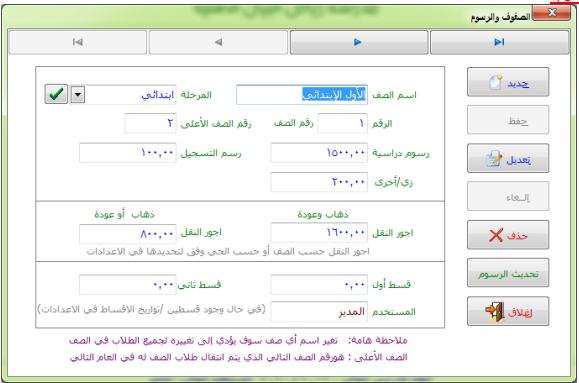The width and height of the screenshot is (579, 383).
Task: Click the رقم الصف field showing ١
Action: [343, 123]
